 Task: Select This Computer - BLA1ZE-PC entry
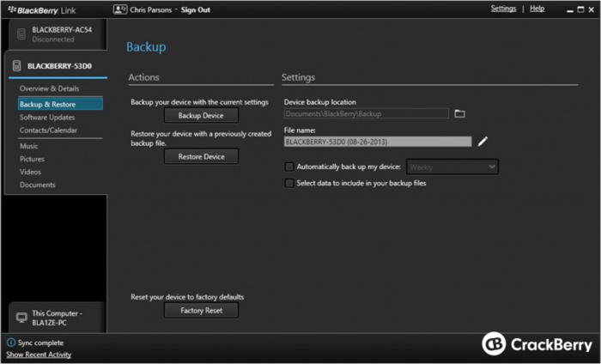click(x=57, y=318)
